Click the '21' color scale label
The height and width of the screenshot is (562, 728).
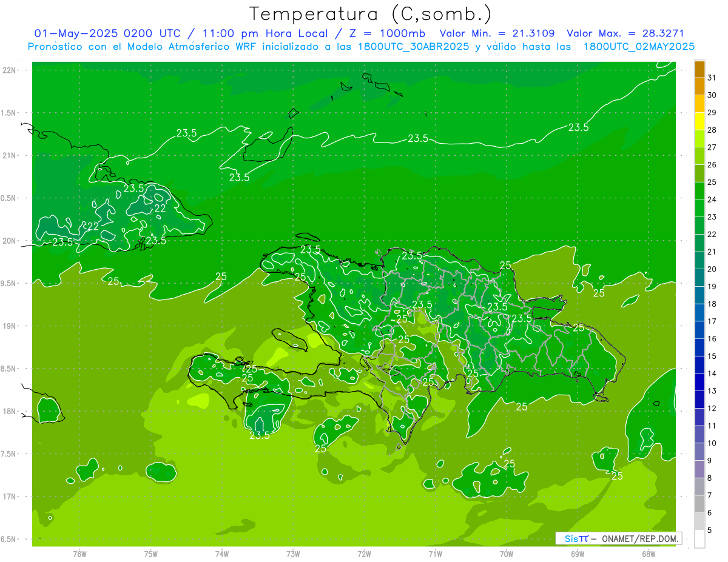712,252
